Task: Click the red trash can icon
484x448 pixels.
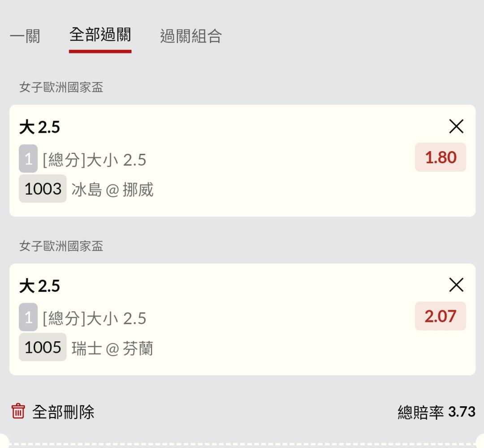Action: click(x=18, y=411)
